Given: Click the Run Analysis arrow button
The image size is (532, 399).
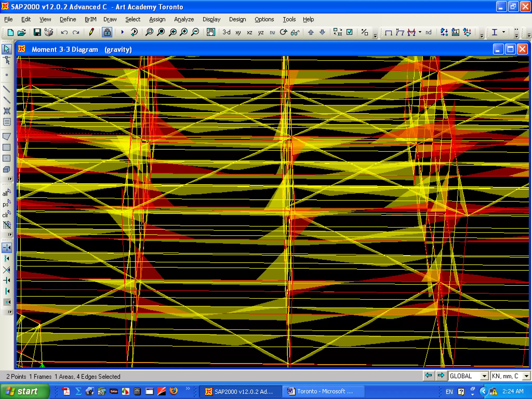Looking at the screenshot, I should [x=122, y=32].
